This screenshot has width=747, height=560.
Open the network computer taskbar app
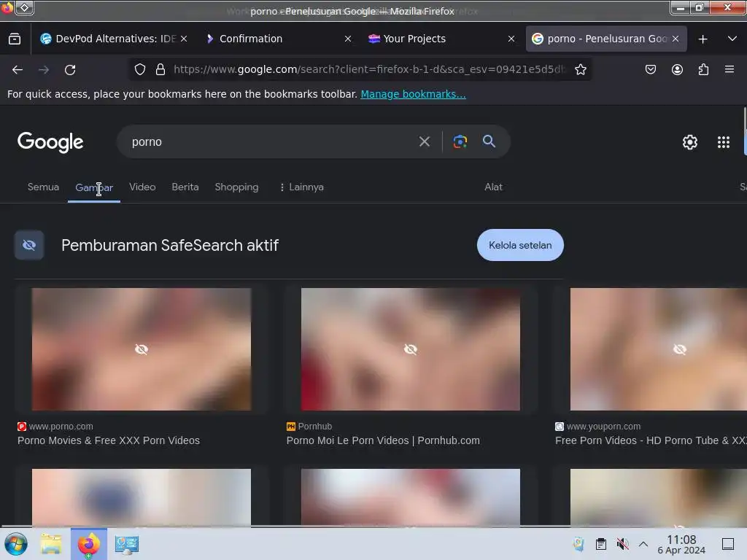[127, 544]
